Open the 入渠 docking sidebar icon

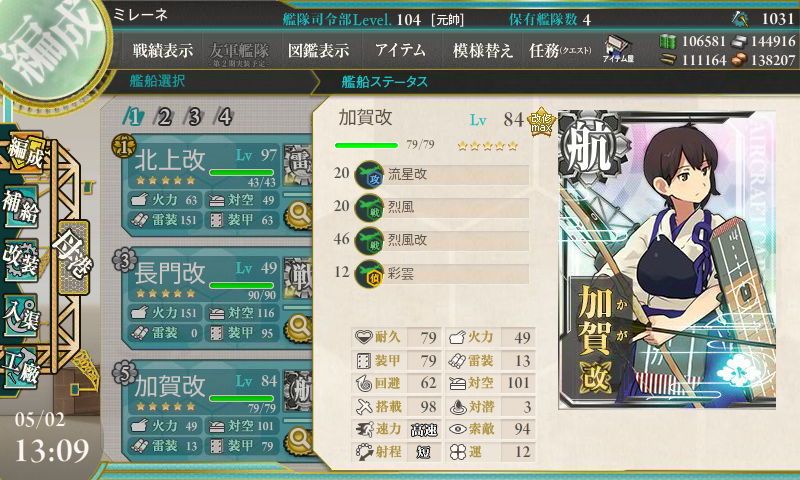[x=21, y=315]
